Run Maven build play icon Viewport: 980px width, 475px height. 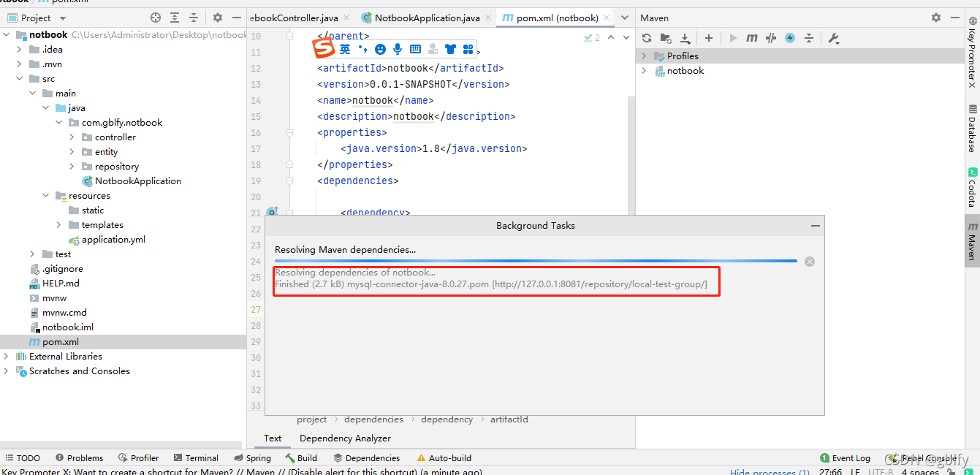click(733, 38)
